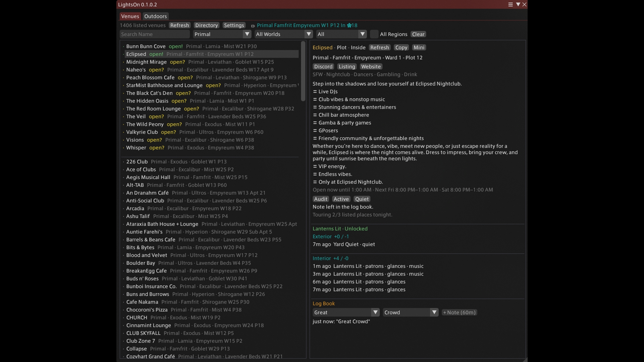Expand the All Worlds dropdown

[x=283, y=34]
